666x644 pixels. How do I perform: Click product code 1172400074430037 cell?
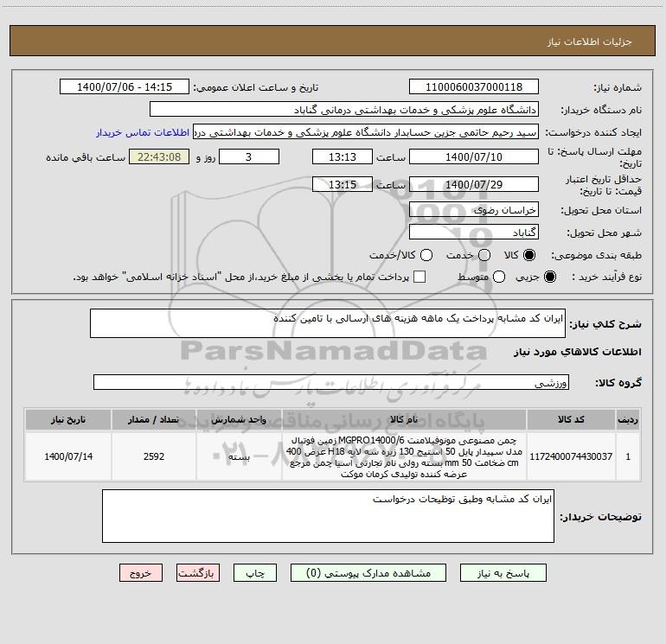(571, 456)
